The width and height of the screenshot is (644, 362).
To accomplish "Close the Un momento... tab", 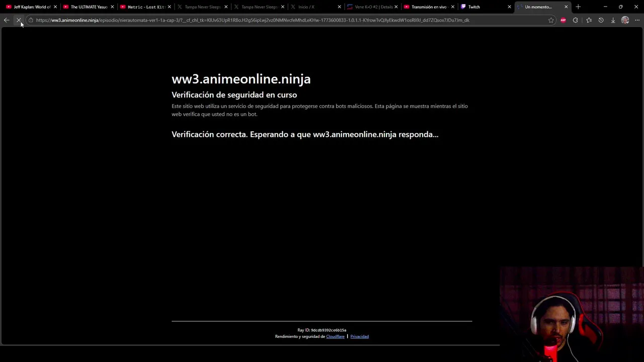I will click(x=566, y=7).
